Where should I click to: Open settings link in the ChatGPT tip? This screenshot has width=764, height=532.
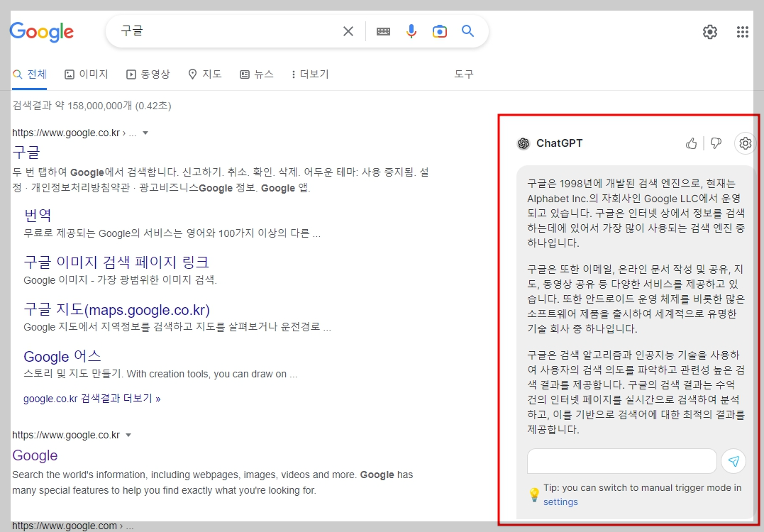point(560,501)
